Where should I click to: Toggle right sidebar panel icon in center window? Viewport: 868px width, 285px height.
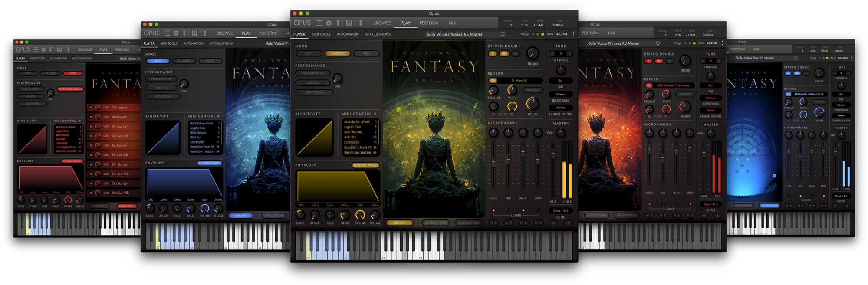pyautogui.click(x=358, y=23)
